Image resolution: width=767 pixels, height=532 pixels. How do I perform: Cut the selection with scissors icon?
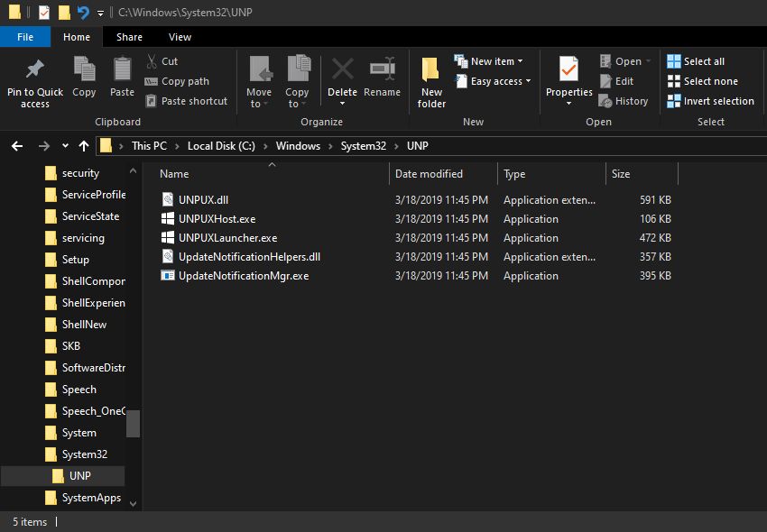[152, 61]
